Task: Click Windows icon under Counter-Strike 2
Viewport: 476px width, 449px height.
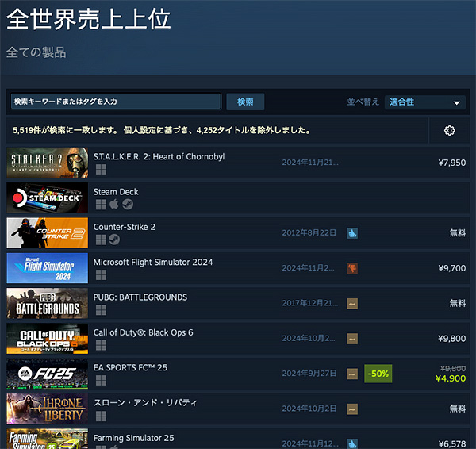Action: pyautogui.click(x=101, y=240)
